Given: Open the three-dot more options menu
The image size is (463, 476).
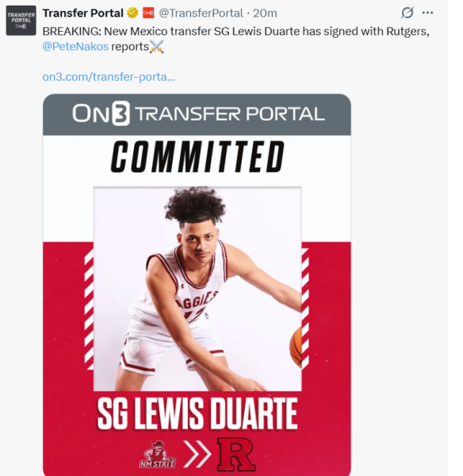Looking at the screenshot, I should pos(427,13).
